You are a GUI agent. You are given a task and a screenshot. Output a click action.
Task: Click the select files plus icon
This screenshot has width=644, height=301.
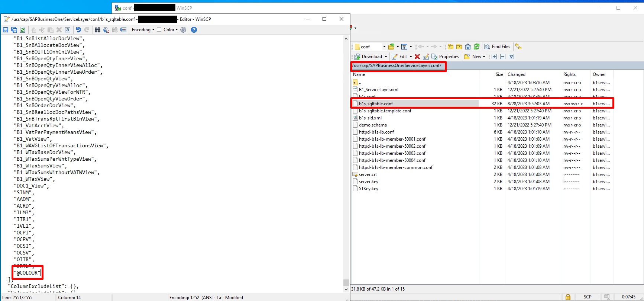pos(494,57)
